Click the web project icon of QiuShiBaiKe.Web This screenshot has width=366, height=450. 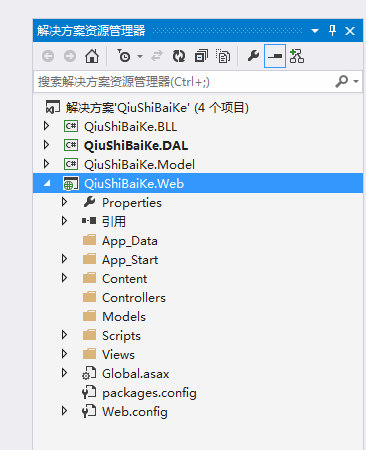[71, 184]
